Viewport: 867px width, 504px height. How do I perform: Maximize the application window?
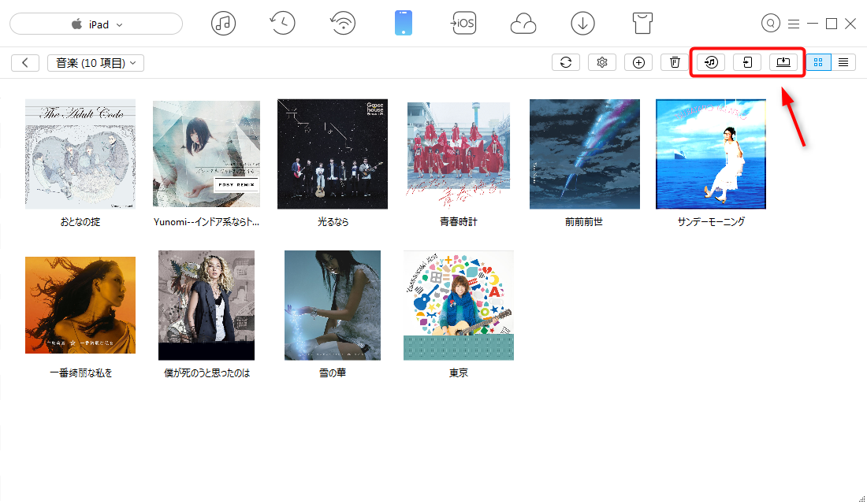click(831, 24)
